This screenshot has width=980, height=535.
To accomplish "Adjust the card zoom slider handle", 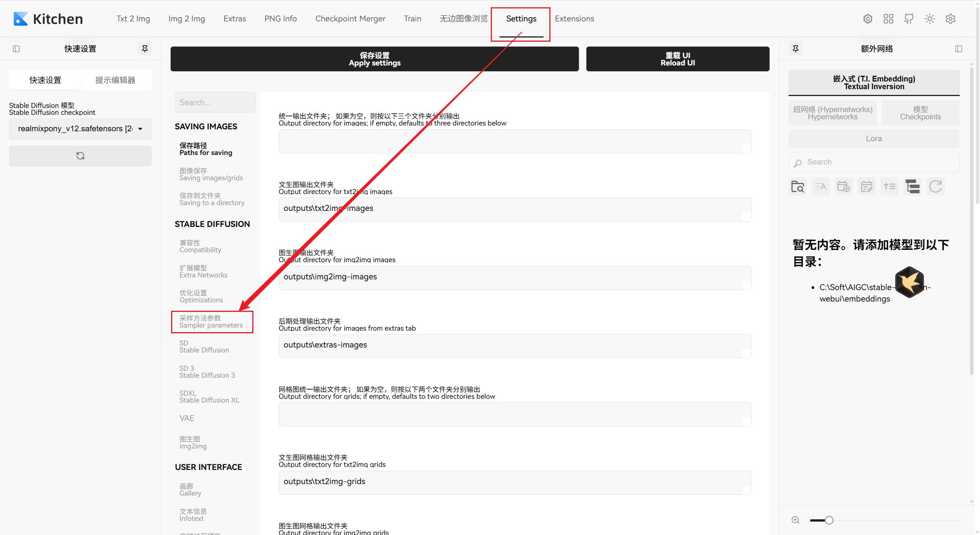I will (x=829, y=520).
